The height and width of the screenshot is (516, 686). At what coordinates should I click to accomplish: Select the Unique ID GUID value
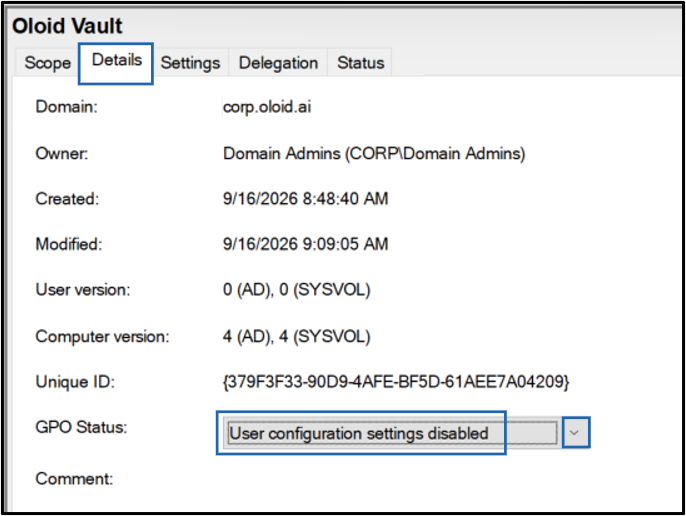(x=396, y=382)
